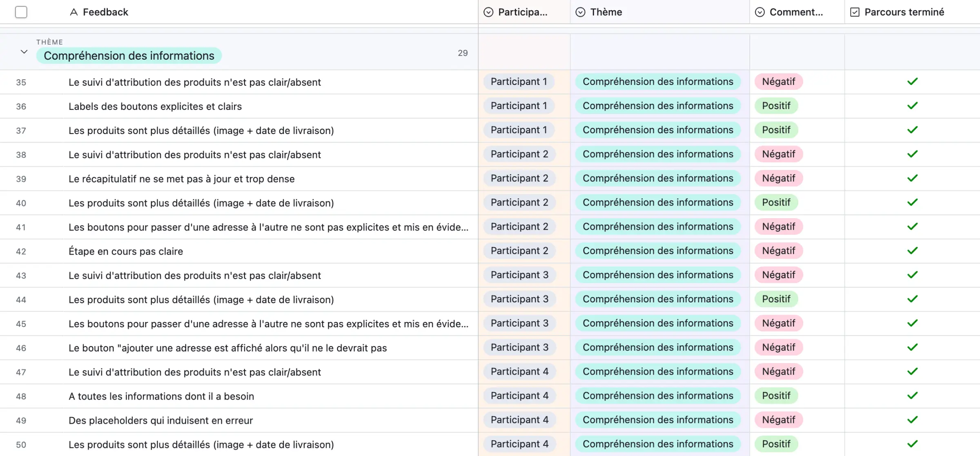
Task: Tick the select-all checkbox in header
Action: point(21,12)
